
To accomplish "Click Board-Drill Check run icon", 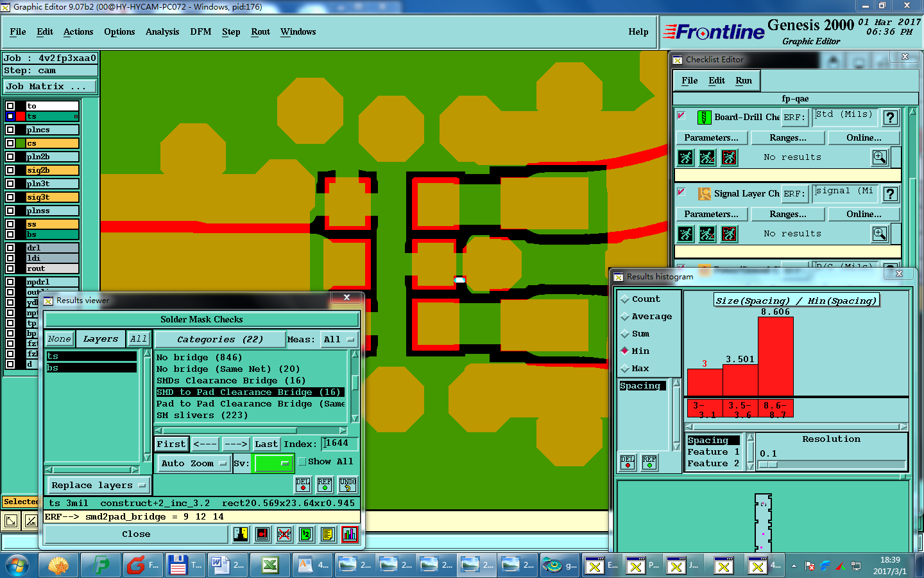I will [685, 157].
